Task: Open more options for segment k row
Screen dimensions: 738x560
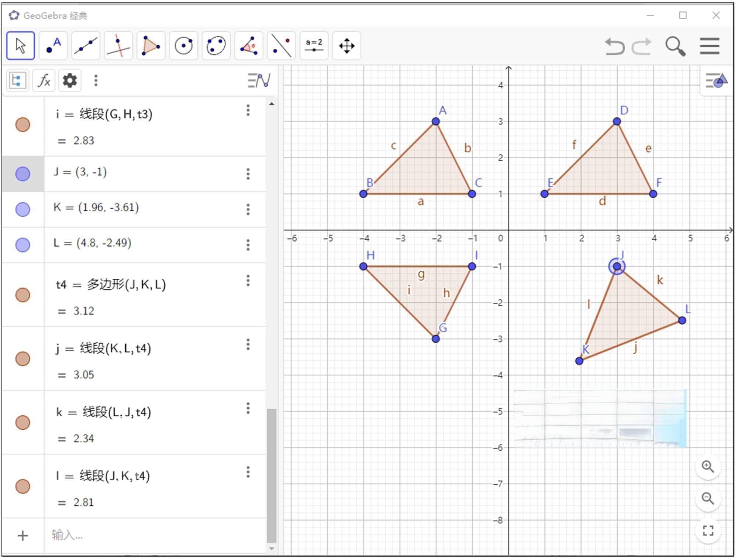Action: tap(248, 408)
